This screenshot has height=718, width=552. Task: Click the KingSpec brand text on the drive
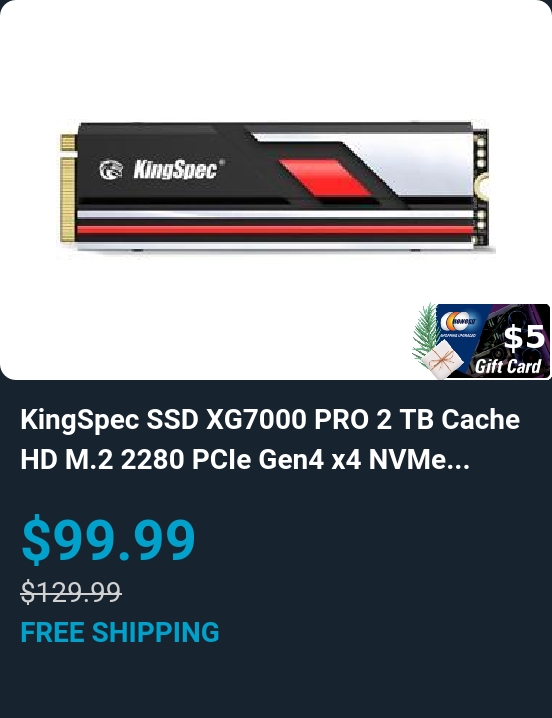tap(176, 169)
